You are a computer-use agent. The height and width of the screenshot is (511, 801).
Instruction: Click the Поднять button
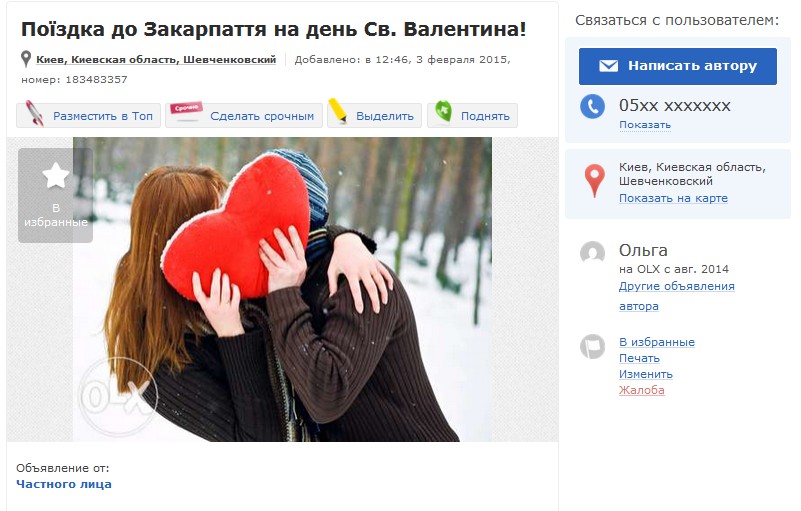(x=473, y=115)
